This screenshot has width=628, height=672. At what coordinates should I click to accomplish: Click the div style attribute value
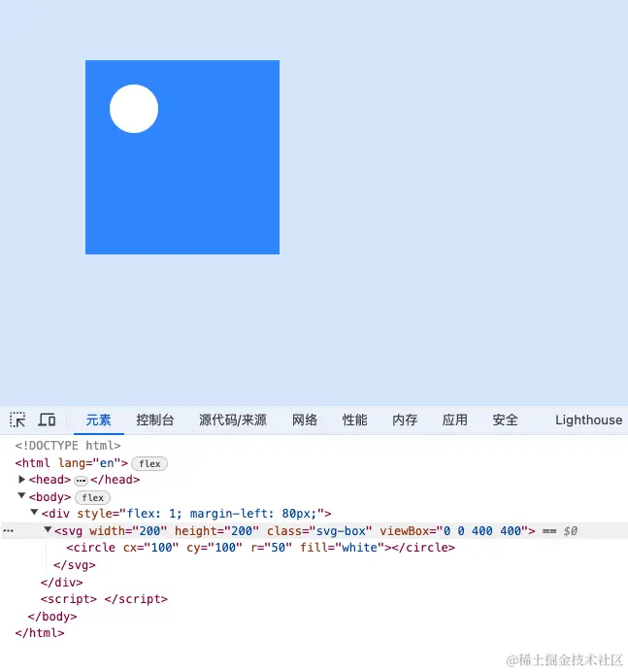pos(221,514)
